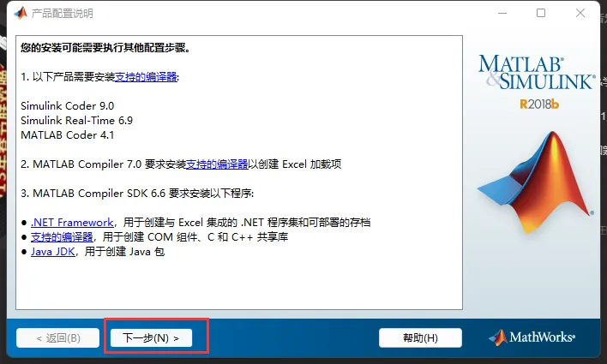Minimize the 产品配置说明 window

(x=502, y=13)
